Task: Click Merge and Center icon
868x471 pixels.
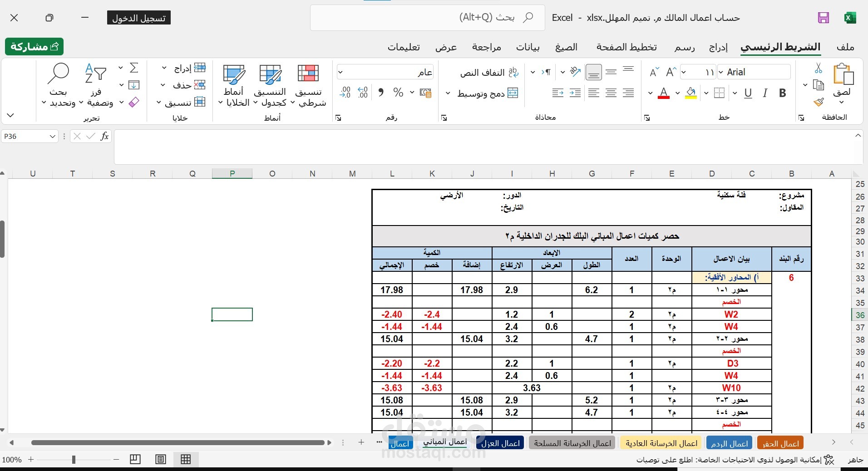Action: point(513,93)
